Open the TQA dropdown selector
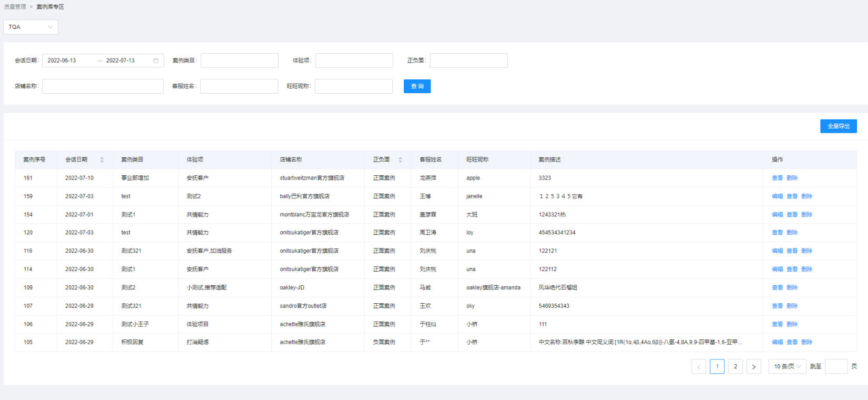Image resolution: width=868 pixels, height=400 pixels. coord(30,27)
